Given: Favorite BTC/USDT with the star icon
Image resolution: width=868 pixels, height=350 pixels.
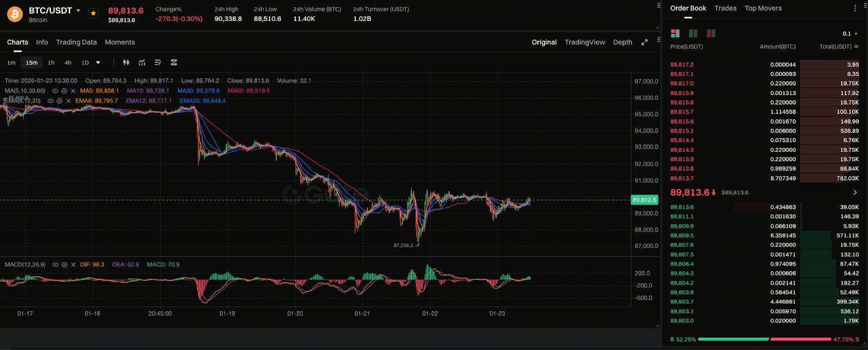Looking at the screenshot, I should 93,14.
